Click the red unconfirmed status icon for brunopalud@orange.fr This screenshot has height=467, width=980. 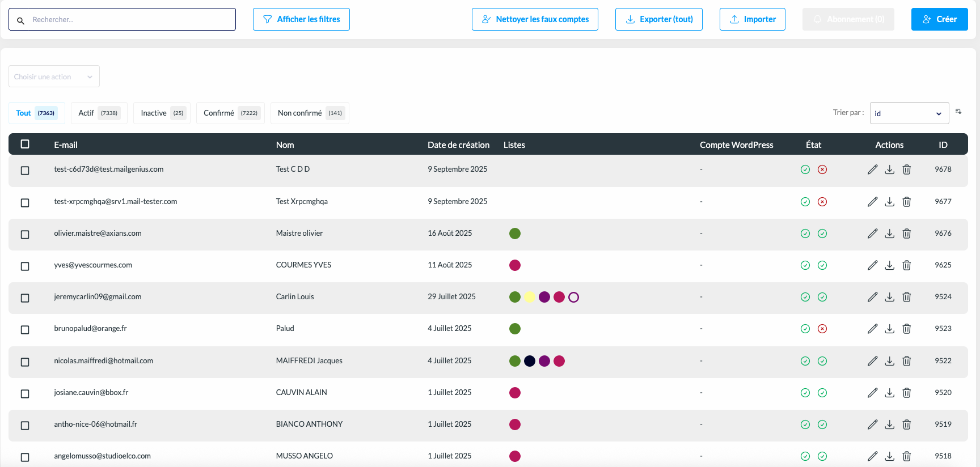point(822,329)
